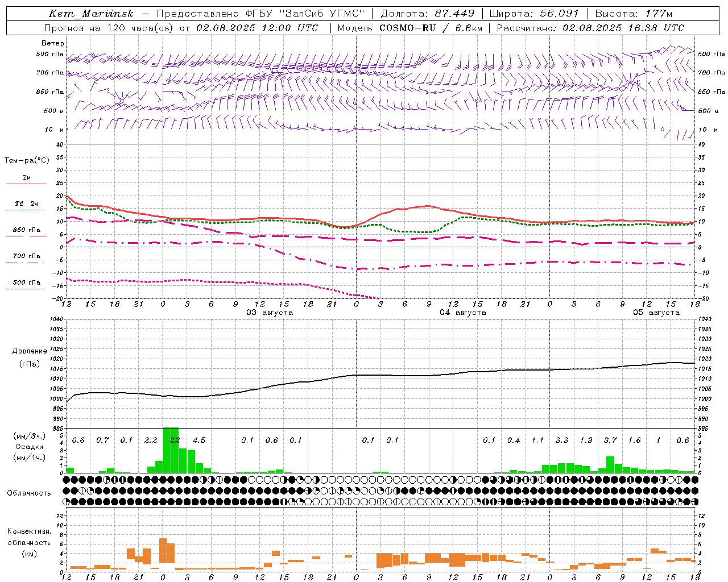This screenshot has width=728, height=582.
Task: Click the precipitation value "1.1"
Action: [x=537, y=440]
